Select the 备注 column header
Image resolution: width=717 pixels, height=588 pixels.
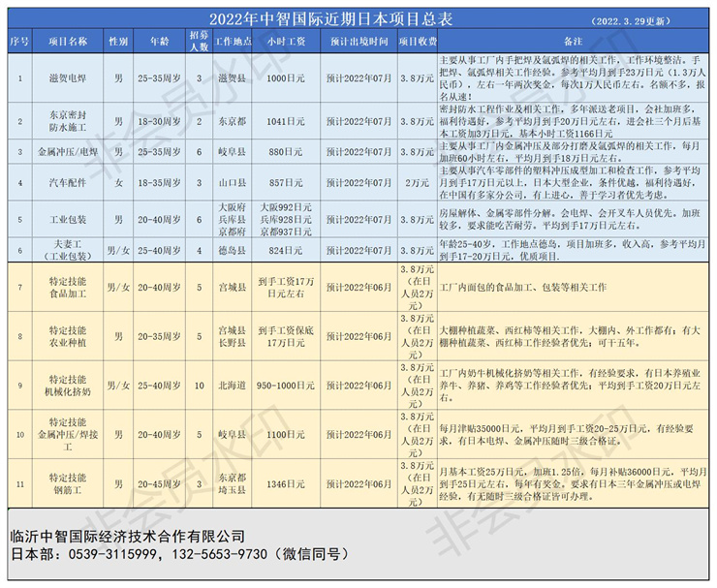pos(573,43)
